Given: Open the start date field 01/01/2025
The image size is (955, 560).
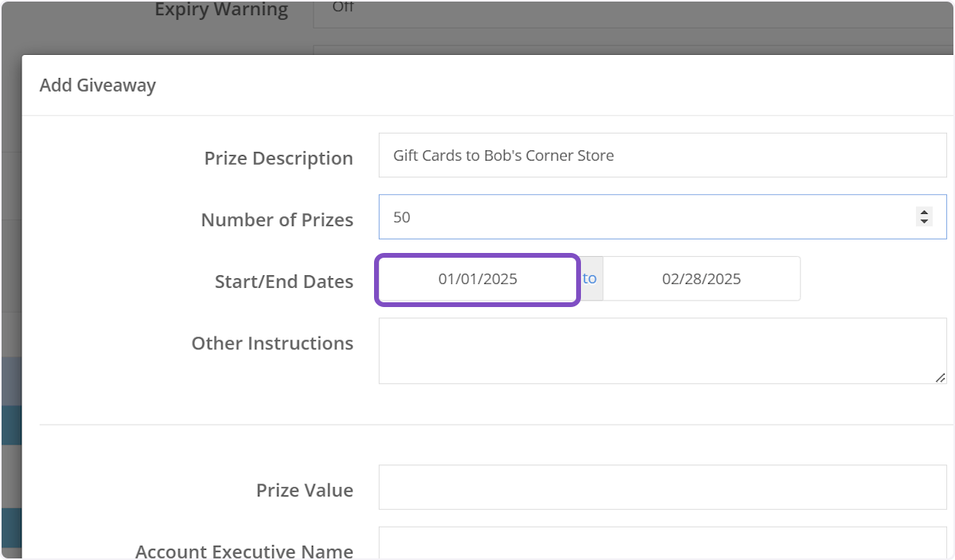Looking at the screenshot, I should [x=477, y=279].
